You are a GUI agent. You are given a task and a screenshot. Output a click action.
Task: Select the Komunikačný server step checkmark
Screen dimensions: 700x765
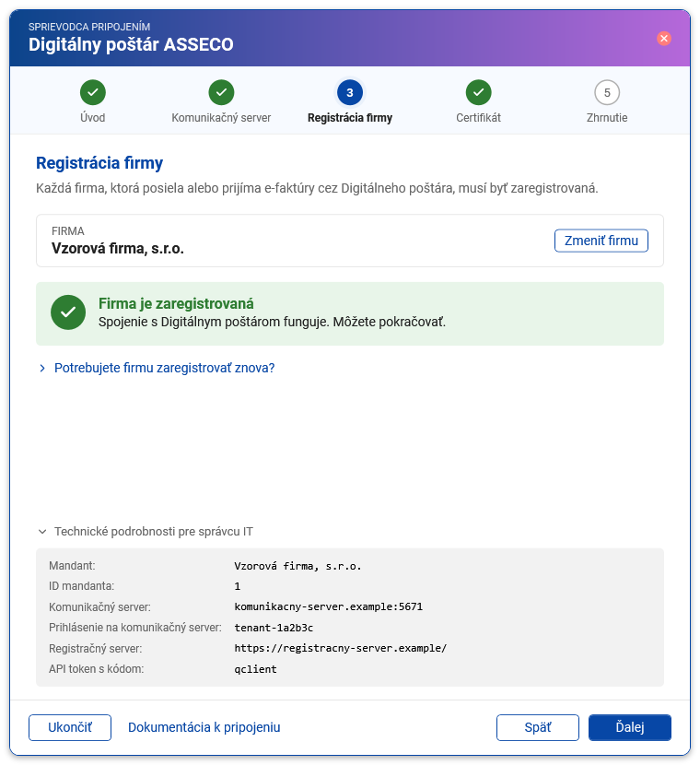[x=221, y=92]
